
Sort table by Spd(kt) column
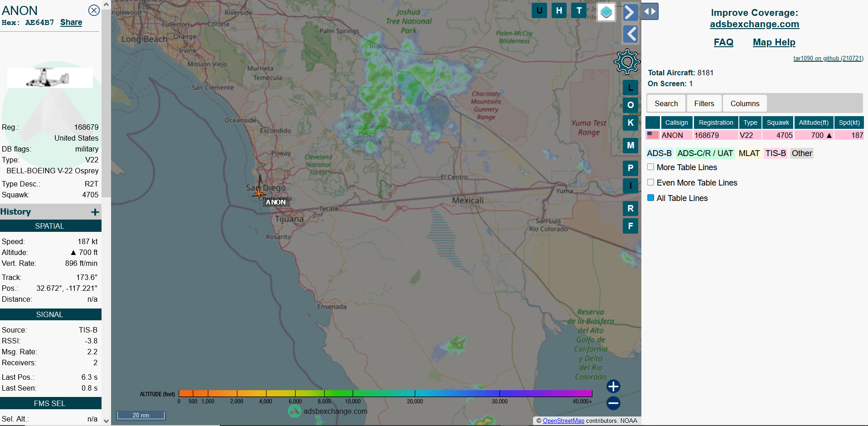tap(849, 122)
